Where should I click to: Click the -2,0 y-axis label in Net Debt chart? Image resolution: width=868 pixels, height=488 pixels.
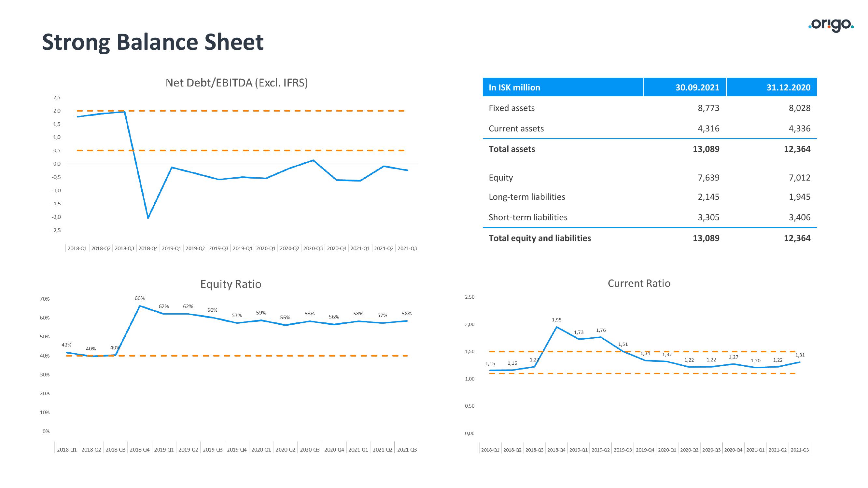(x=56, y=217)
